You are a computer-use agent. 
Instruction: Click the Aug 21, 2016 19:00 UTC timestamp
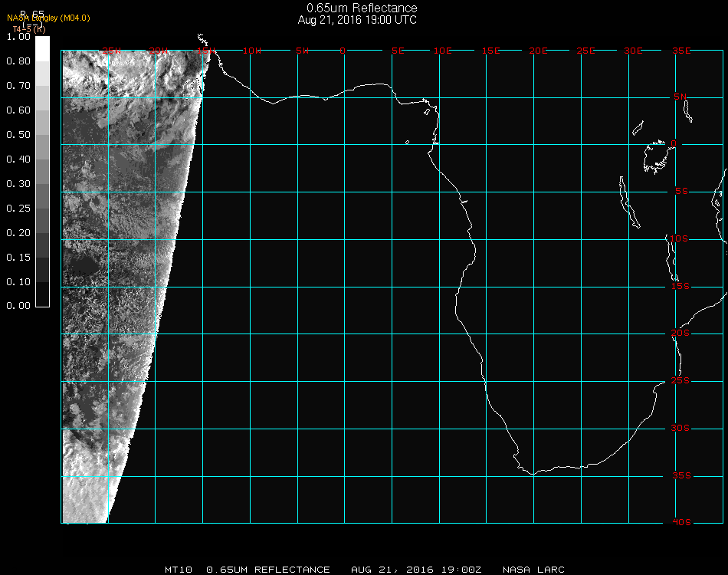tap(357, 20)
